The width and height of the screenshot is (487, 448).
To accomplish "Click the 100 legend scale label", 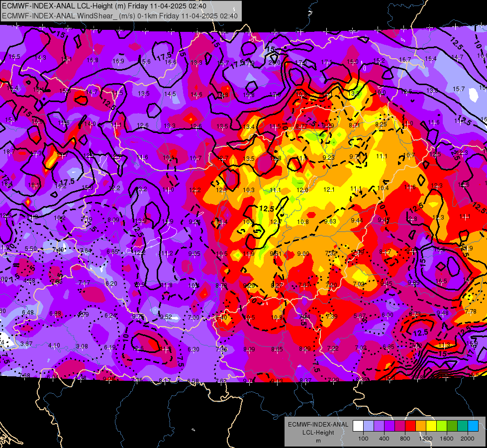I will [x=363, y=439].
